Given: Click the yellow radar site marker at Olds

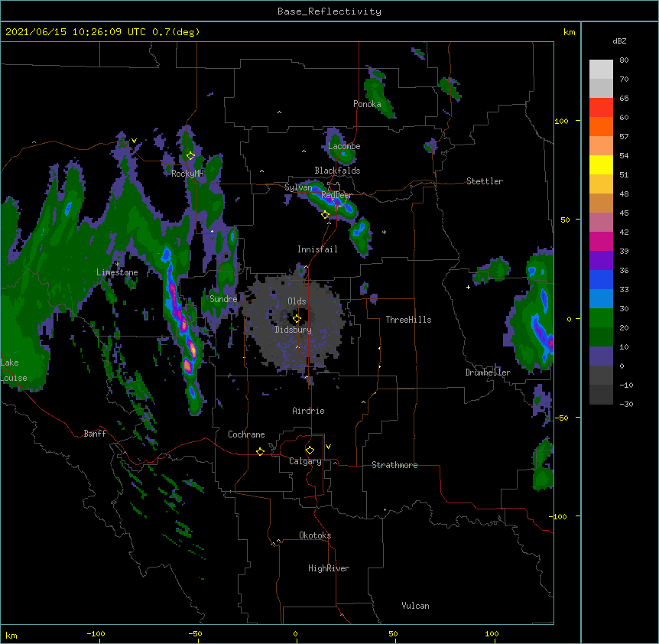Looking at the screenshot, I should click(x=297, y=319).
